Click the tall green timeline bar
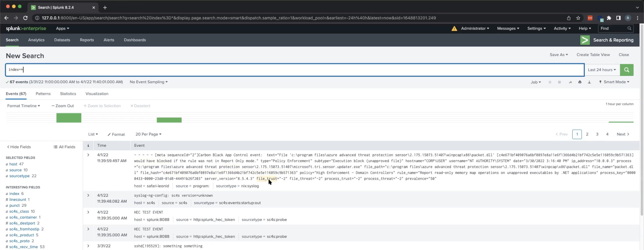This screenshot has height=250, width=644. [69, 118]
